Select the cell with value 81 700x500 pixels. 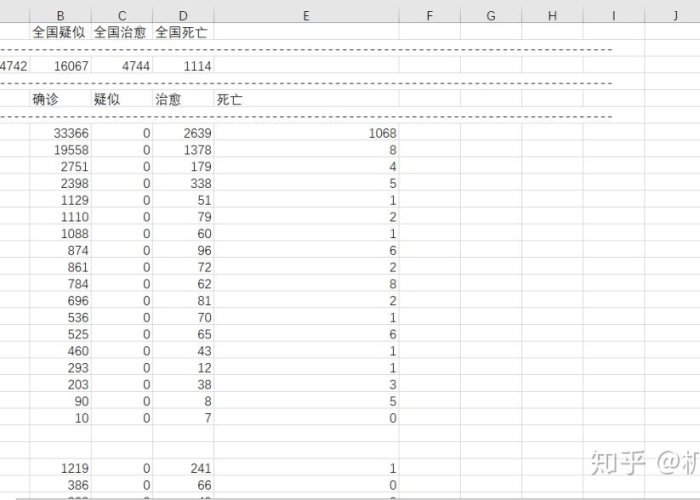[x=183, y=300]
